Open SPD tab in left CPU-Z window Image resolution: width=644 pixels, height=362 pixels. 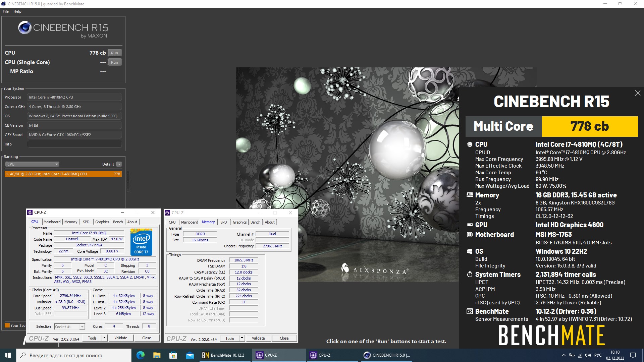click(x=86, y=222)
